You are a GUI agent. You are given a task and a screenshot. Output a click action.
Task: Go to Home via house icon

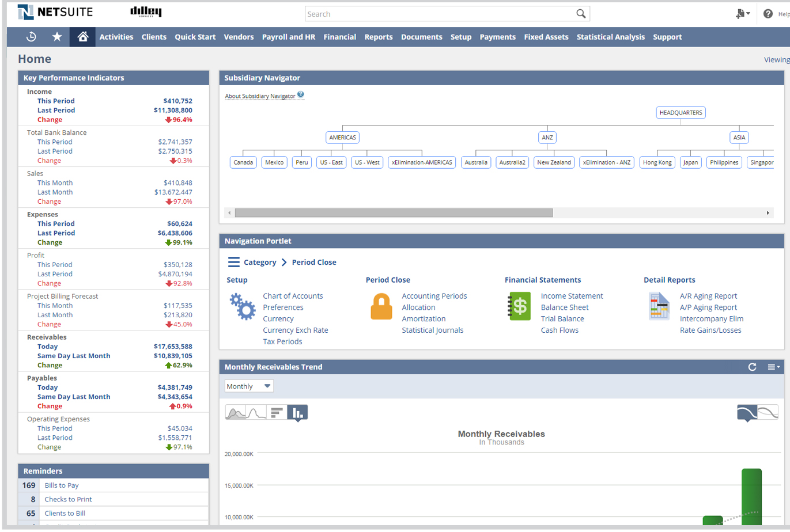pyautogui.click(x=82, y=37)
